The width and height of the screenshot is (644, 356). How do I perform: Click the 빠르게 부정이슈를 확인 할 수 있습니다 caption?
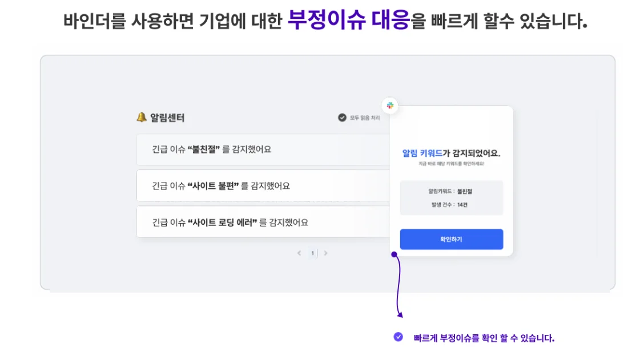click(484, 338)
